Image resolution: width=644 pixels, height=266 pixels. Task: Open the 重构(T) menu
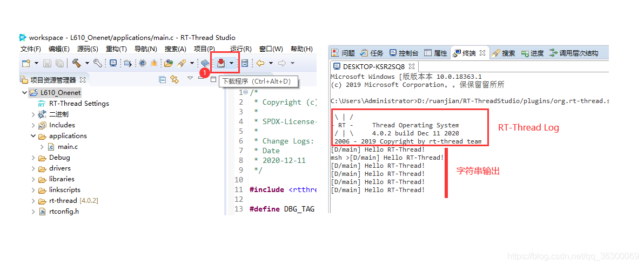point(116,49)
